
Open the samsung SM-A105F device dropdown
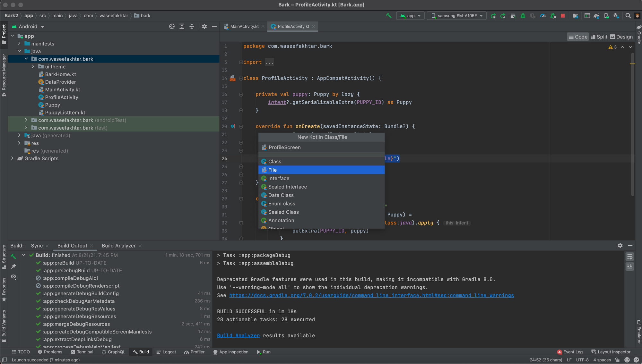pos(457,15)
